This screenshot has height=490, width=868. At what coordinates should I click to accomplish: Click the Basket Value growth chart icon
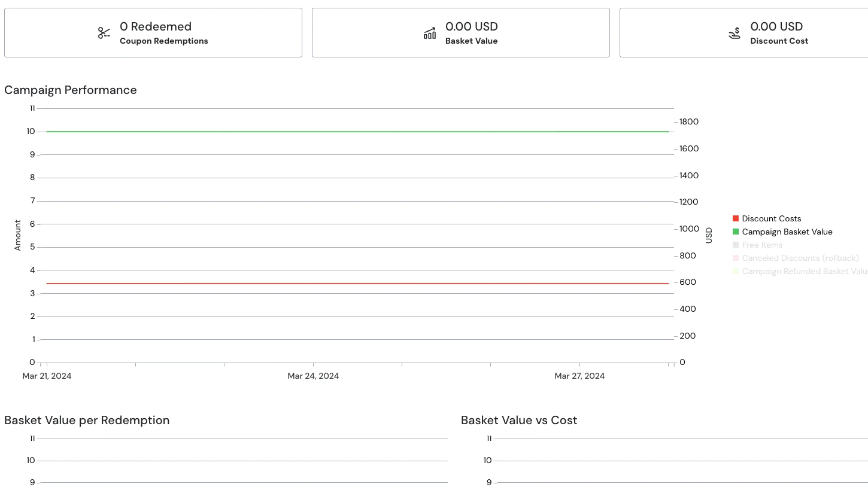[430, 33]
